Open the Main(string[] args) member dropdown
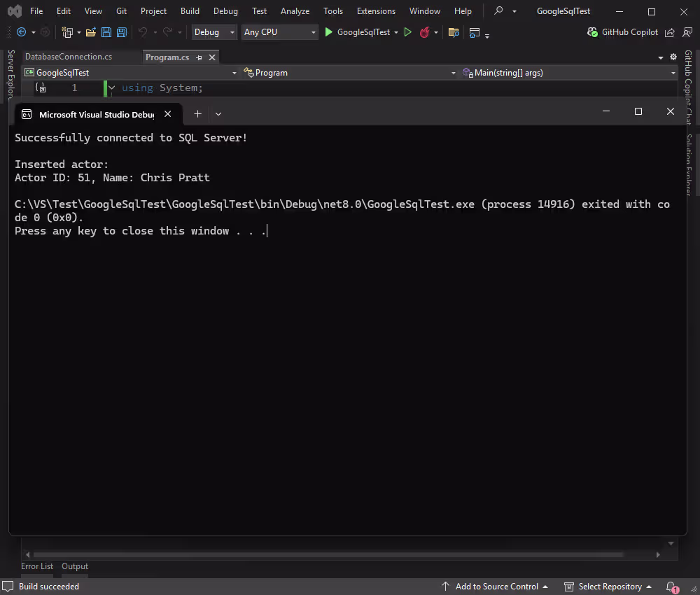The image size is (700, 595). 568,72
